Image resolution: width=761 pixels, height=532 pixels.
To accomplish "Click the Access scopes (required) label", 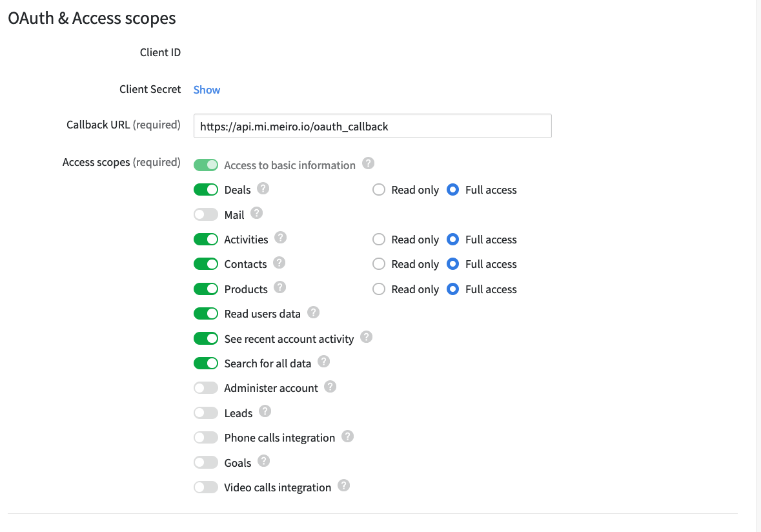I will coord(121,162).
